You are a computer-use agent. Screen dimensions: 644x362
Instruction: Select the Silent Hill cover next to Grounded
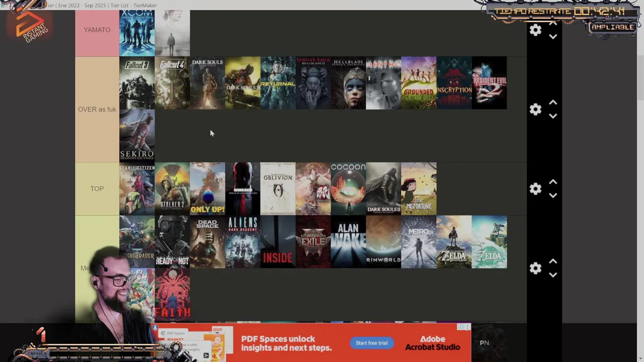[x=383, y=83]
